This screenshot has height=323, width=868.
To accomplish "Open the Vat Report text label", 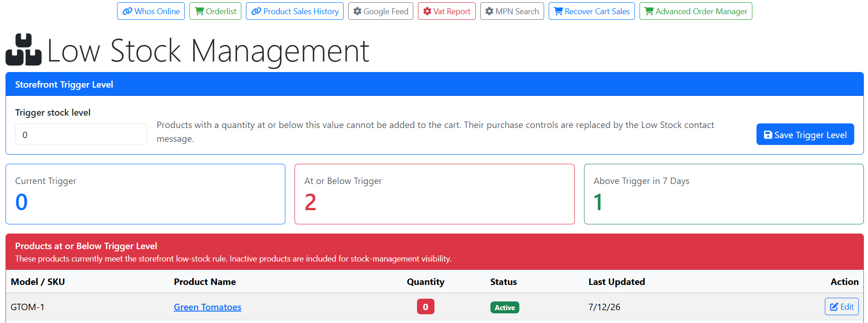I will coord(452,11).
